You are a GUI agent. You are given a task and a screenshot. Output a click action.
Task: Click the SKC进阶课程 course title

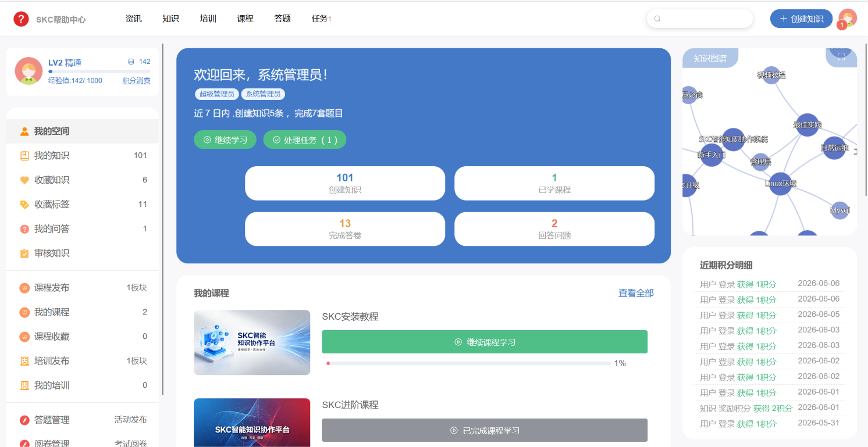[350, 405]
